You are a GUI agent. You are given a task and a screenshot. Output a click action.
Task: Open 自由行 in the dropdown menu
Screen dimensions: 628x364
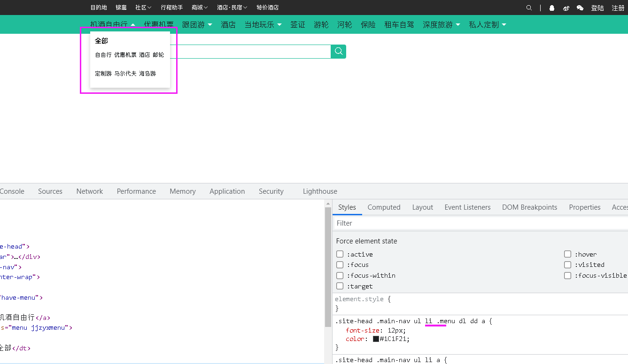tap(103, 55)
